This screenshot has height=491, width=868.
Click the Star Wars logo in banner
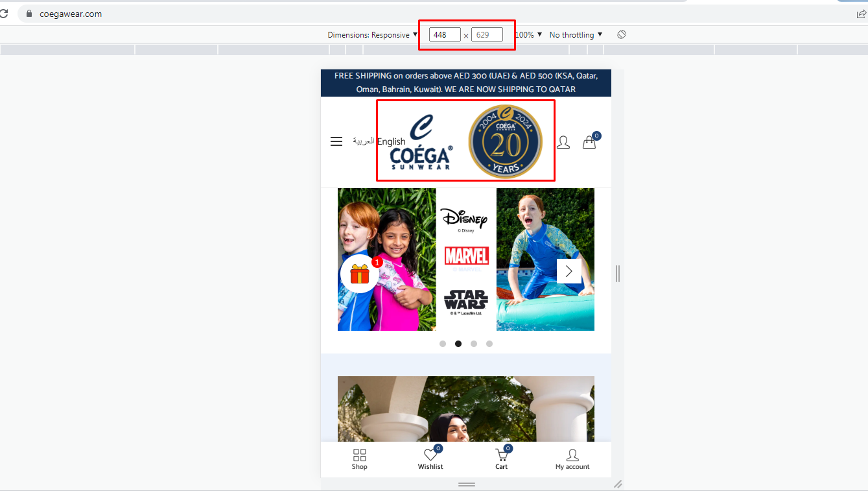(466, 302)
